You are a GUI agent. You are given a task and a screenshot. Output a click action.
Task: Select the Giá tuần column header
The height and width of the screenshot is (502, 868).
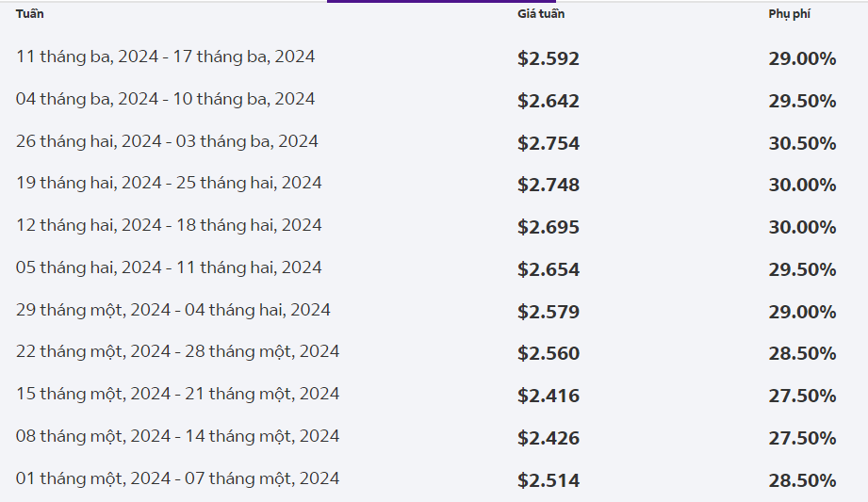[x=541, y=14]
